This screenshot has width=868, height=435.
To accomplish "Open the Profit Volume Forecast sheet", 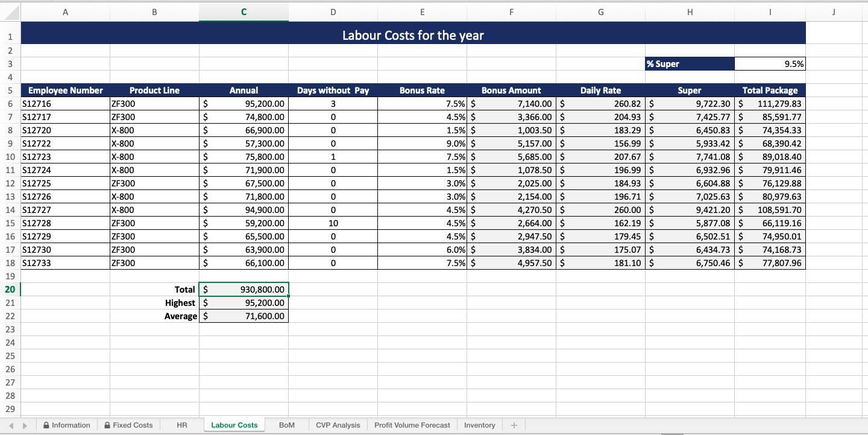I will [x=412, y=425].
